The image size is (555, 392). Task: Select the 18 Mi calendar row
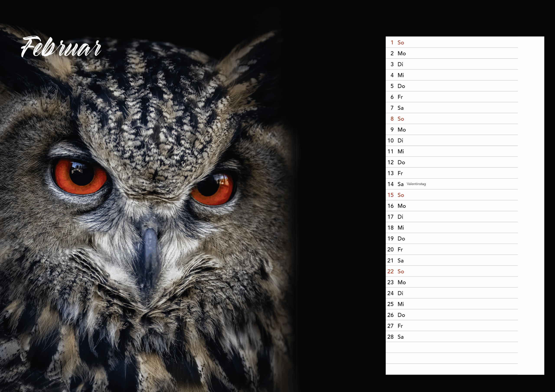(x=452, y=228)
